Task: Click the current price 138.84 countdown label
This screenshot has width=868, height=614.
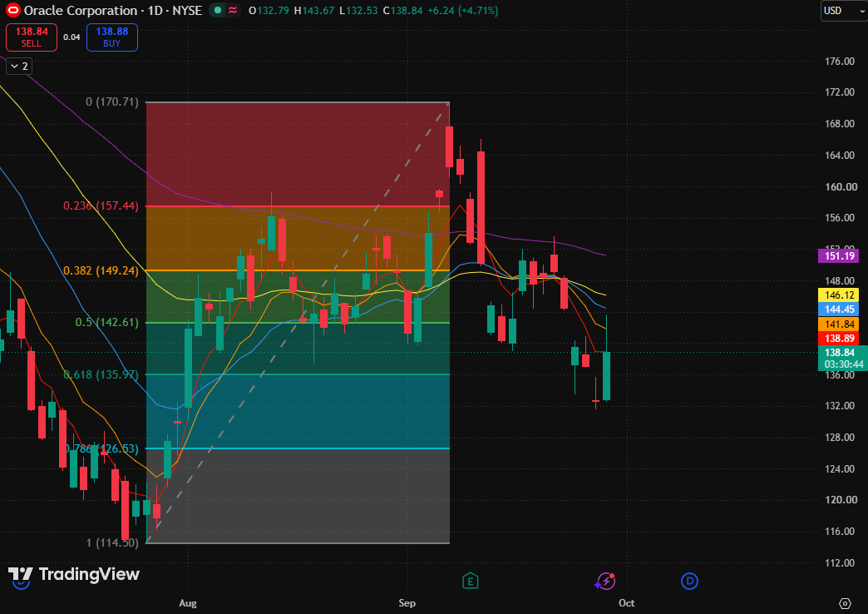Action: (842, 358)
